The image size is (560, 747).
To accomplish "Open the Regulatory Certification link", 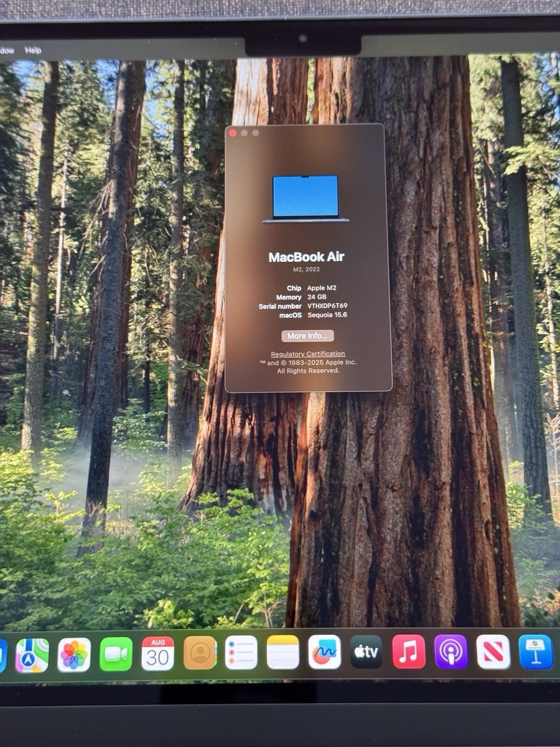I will click(308, 354).
